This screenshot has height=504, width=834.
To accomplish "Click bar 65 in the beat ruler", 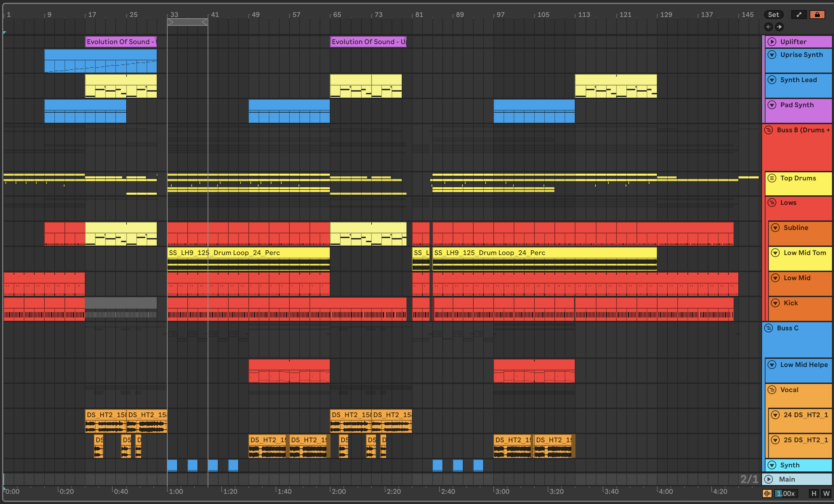I will 337,15.
